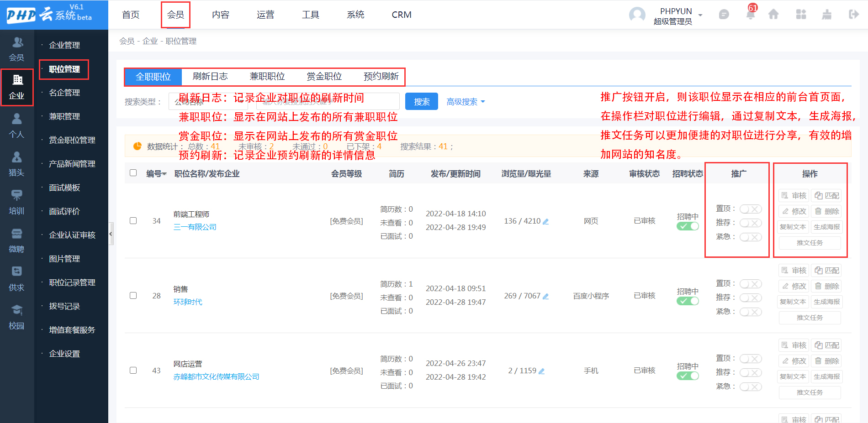Click 修改 button for 网店运营 row
868x423 pixels.
[794, 361]
